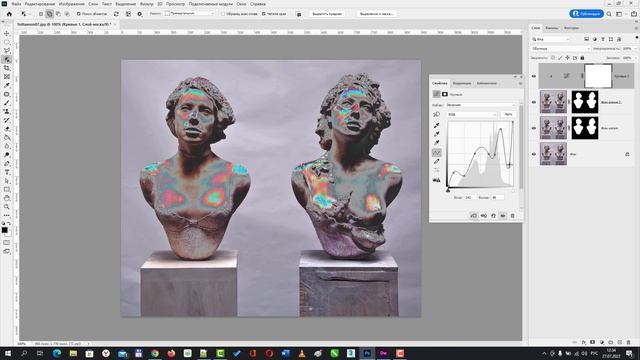Toggle lock transparent pixels

[x=553, y=58]
